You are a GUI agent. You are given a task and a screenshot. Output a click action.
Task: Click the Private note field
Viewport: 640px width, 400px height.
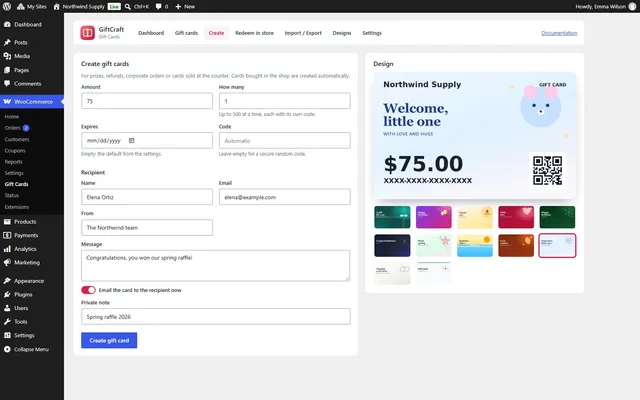(216, 316)
